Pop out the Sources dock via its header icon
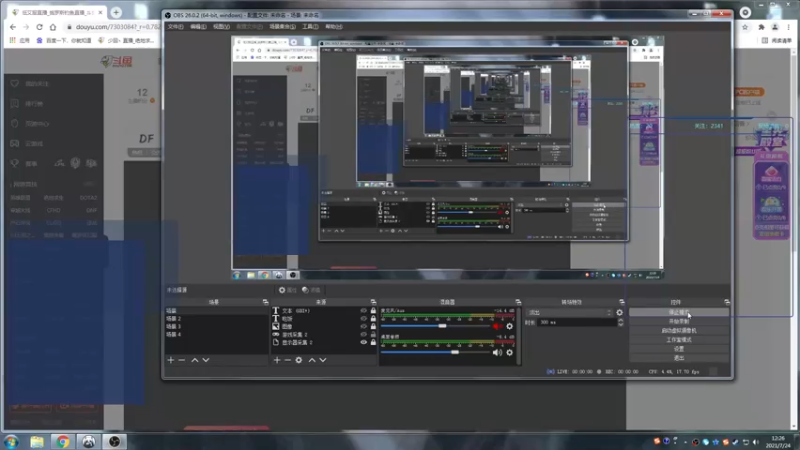The width and height of the screenshot is (800, 450). point(373,302)
